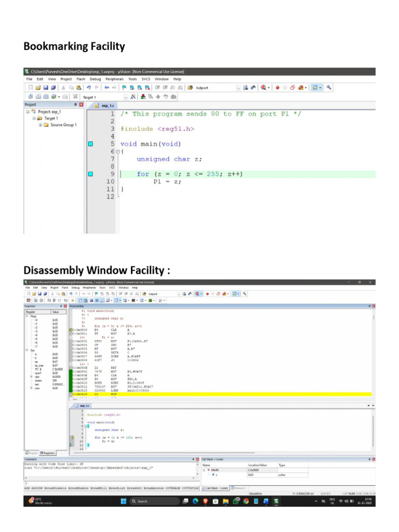Pin the Project panel using the pushpin
399x532 pixels.
(x=75, y=104)
